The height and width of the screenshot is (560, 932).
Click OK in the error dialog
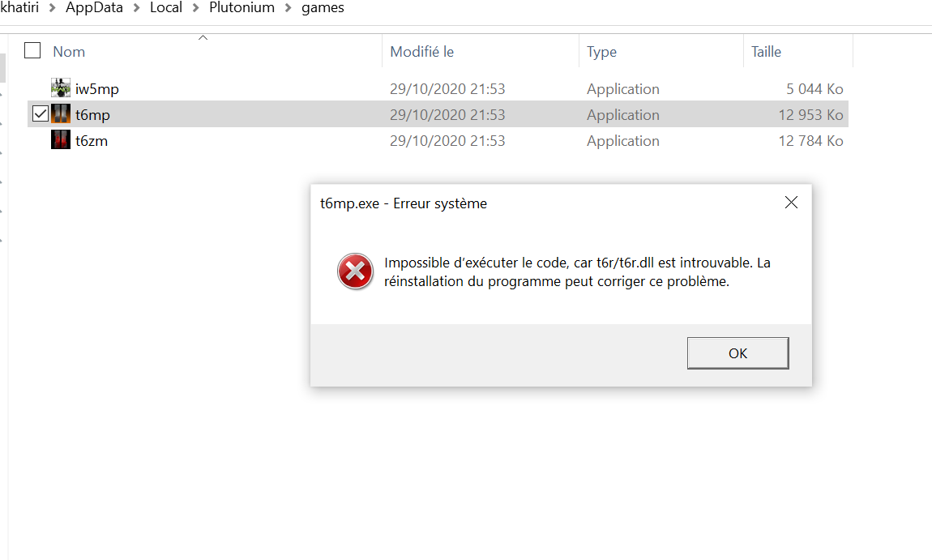tap(737, 353)
